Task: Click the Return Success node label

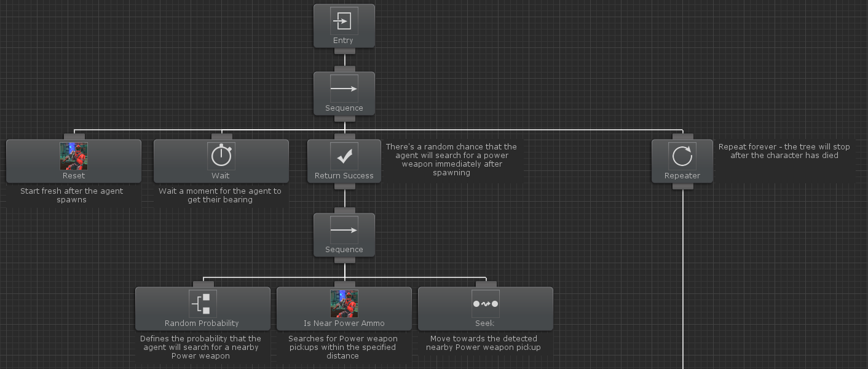Action: [x=344, y=175]
